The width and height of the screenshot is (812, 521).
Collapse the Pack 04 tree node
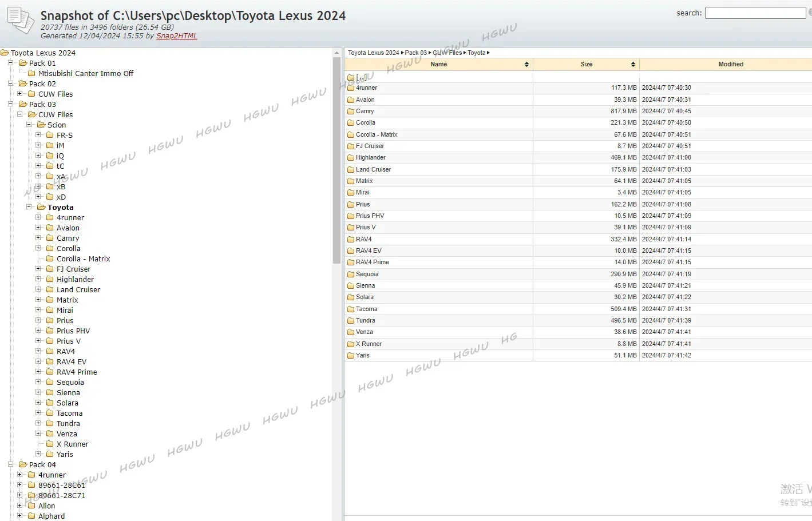10,464
